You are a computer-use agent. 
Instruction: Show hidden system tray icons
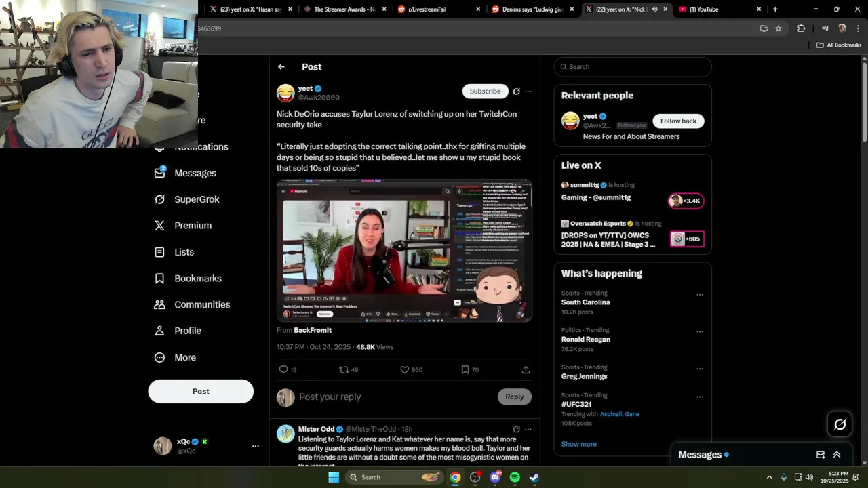point(769,477)
